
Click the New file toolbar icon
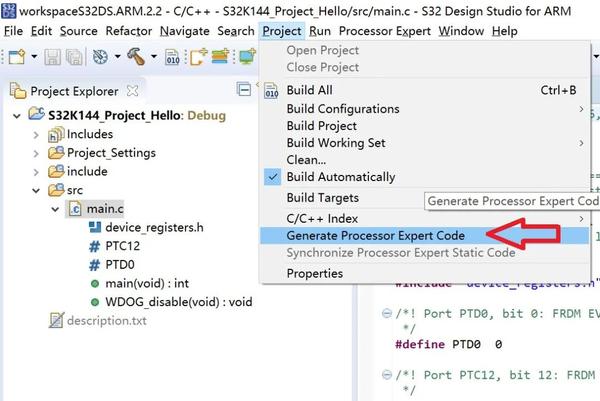(14, 58)
